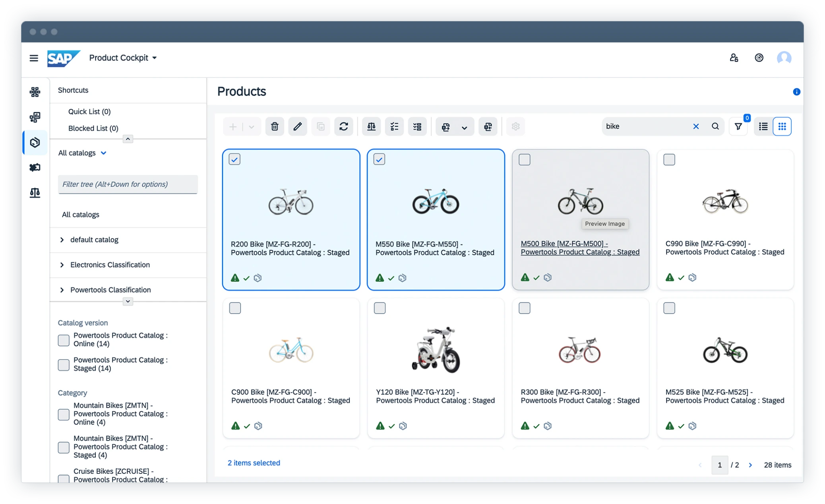Viewport: 825px width, 504px height.
Task: Collapse the Shortcuts panel with up chevron
Action: tap(128, 139)
